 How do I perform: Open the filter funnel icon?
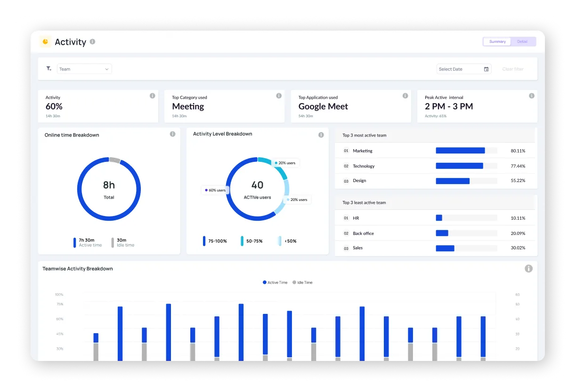pos(49,69)
